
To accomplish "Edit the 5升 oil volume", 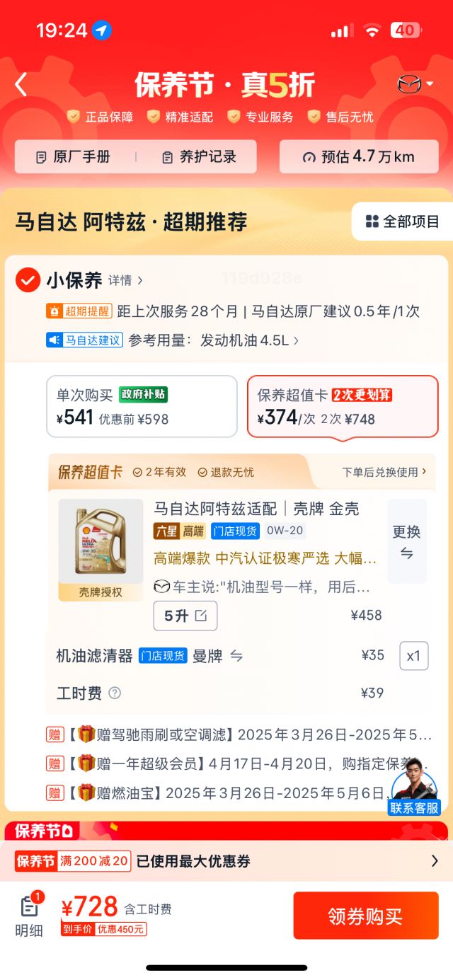I will [185, 616].
